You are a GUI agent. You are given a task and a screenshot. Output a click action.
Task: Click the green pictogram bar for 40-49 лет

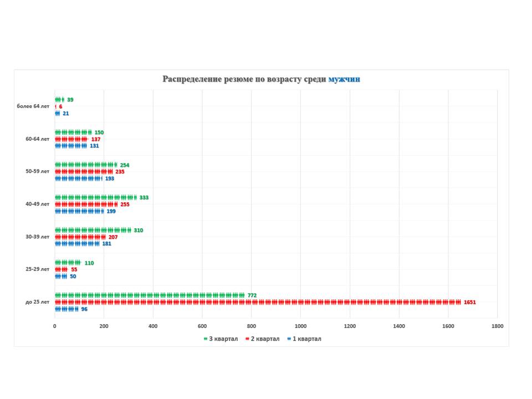pos(95,197)
